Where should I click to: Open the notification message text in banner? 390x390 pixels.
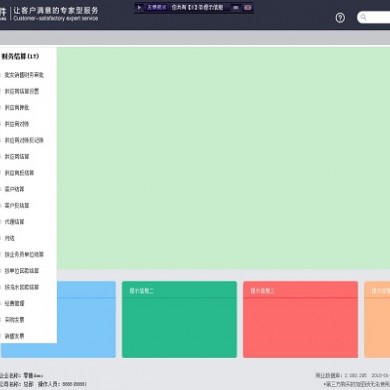[197, 7]
